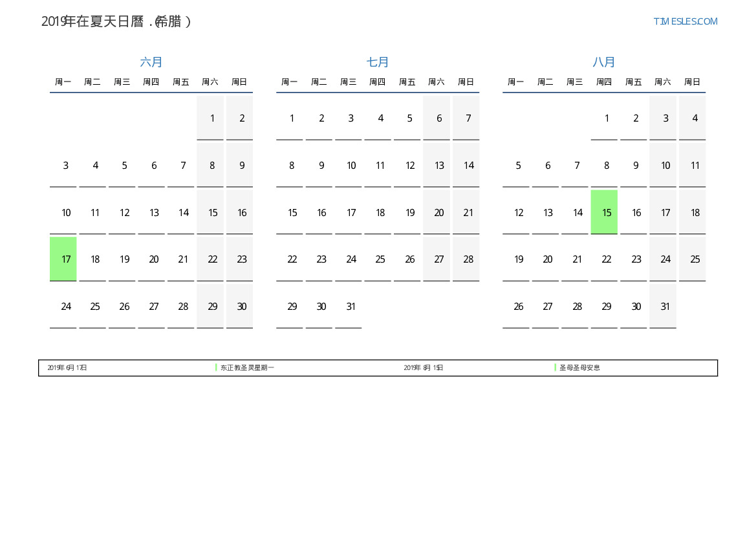Select August 31 Saturday cell

pos(663,306)
